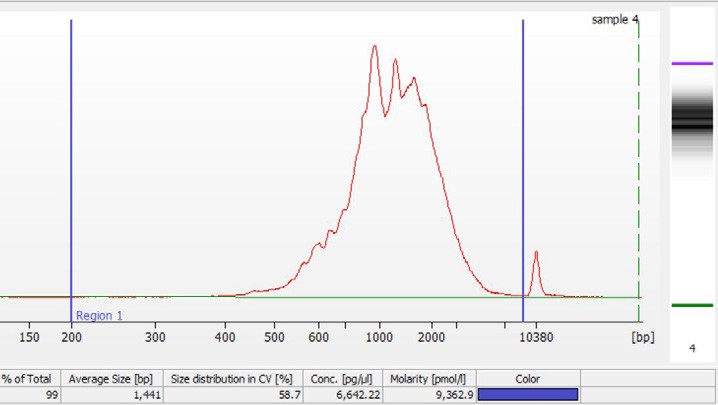Select the purple band in gel lane
This screenshot has height=405, width=718.
point(691,63)
